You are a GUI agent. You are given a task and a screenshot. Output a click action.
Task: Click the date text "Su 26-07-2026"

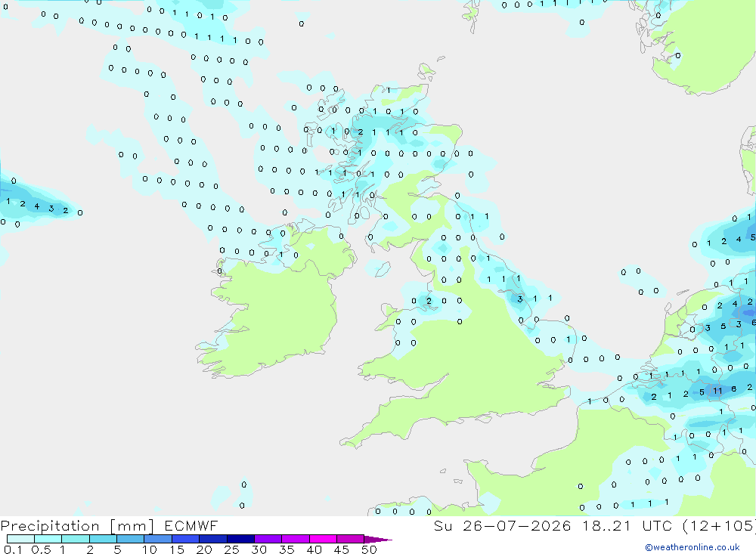[502, 525]
